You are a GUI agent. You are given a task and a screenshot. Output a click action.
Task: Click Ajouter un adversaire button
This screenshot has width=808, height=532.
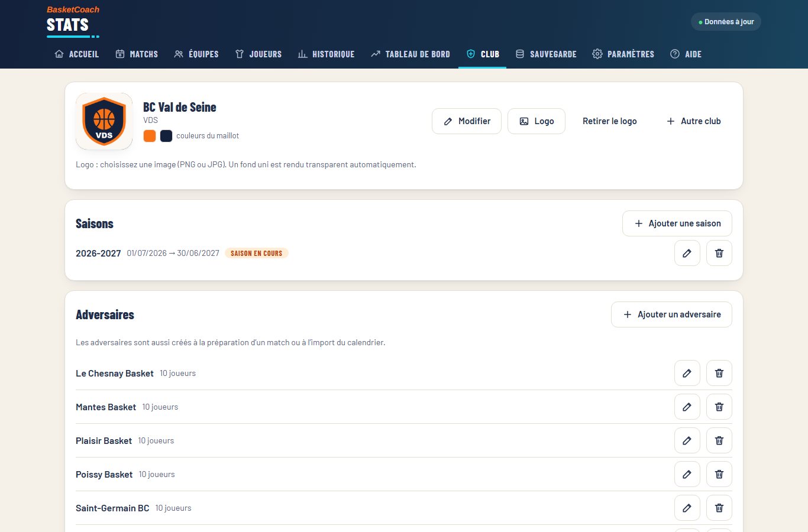(672, 314)
